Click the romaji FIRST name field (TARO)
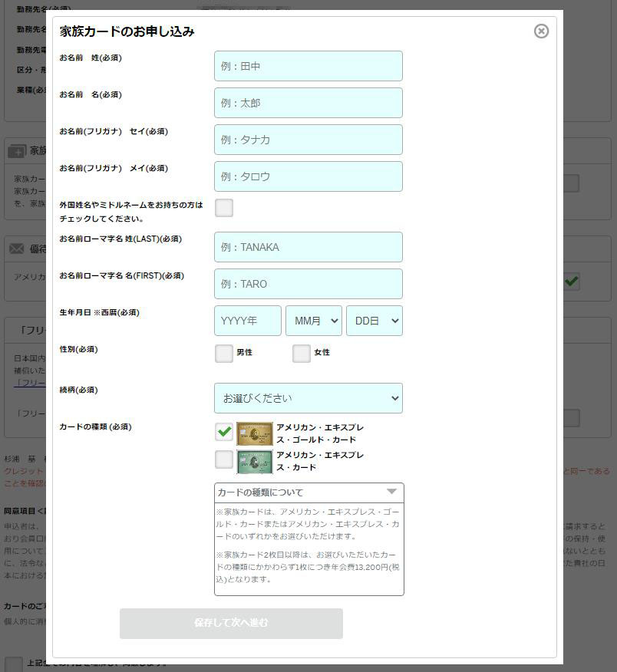The height and width of the screenshot is (672, 617). coord(308,284)
